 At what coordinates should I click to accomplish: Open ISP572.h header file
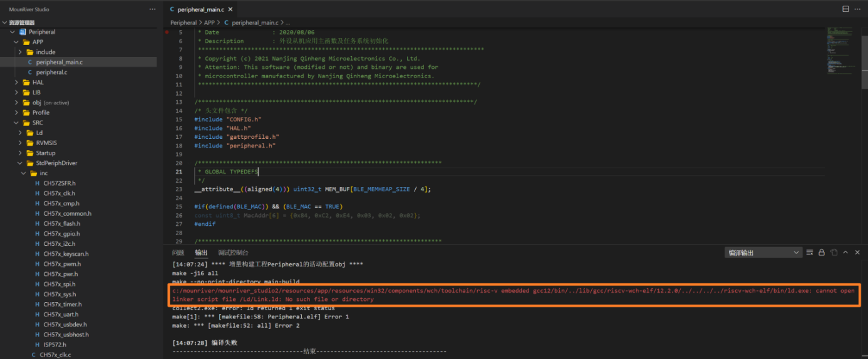[x=54, y=345]
